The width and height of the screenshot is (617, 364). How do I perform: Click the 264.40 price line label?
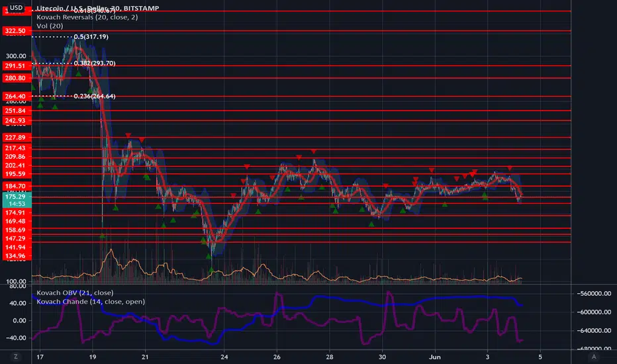click(x=16, y=97)
